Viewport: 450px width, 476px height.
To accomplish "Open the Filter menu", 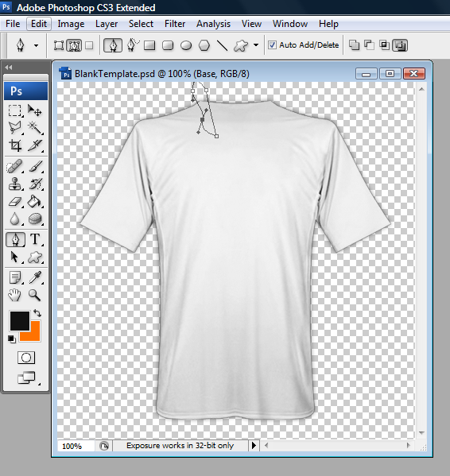I will click(175, 24).
